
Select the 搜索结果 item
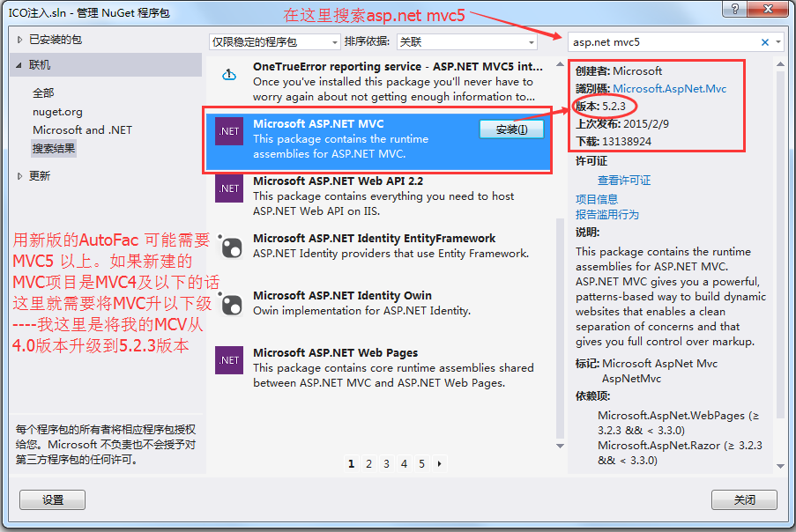pos(54,149)
